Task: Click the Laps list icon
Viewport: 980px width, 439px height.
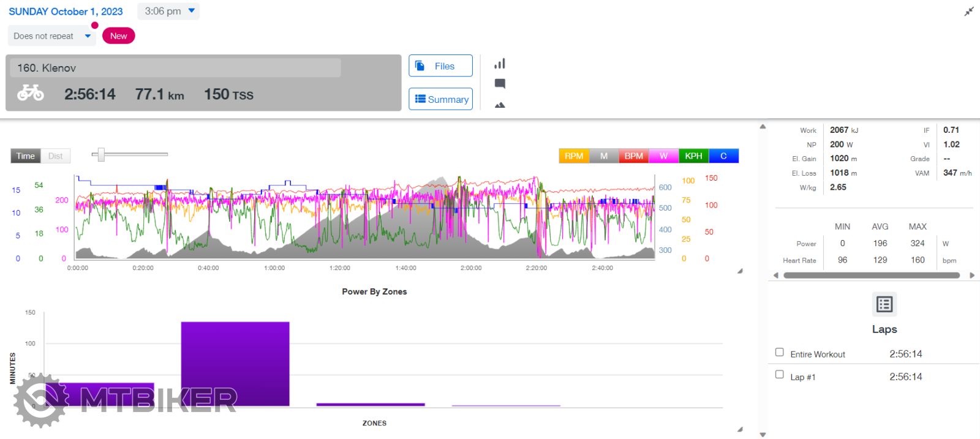Action: pyautogui.click(x=884, y=304)
